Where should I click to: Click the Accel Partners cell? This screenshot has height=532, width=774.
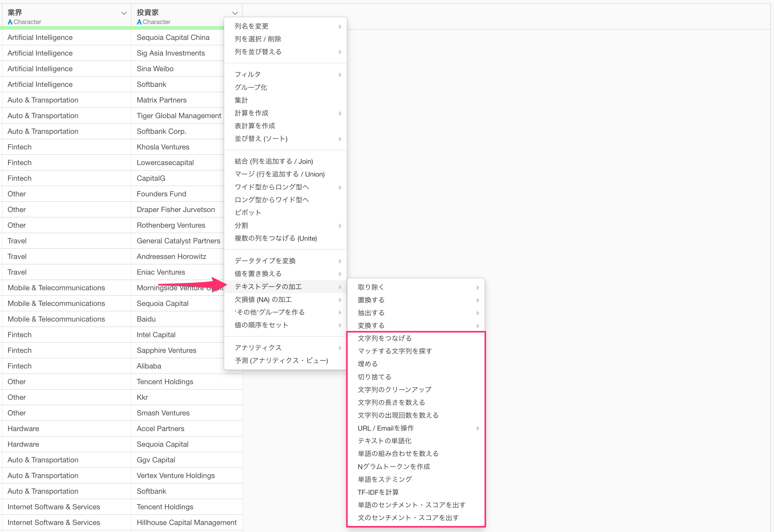187,429
